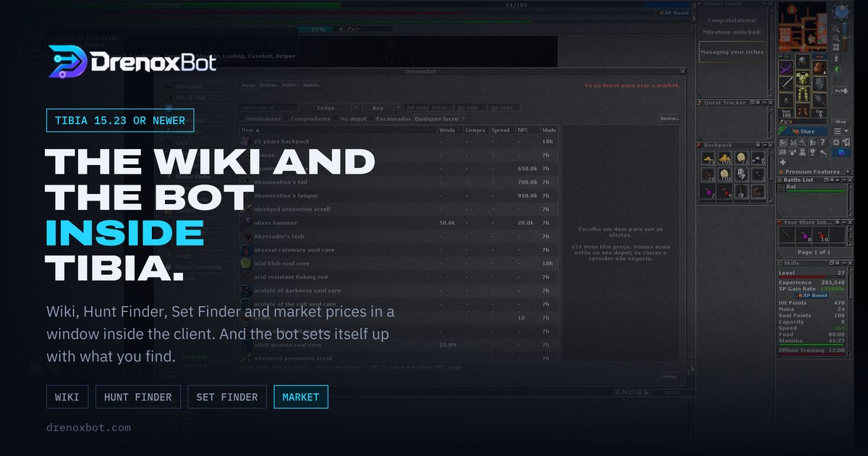Click the amulet necklace slot
Viewport: 868px width, 456px height.
click(786, 68)
